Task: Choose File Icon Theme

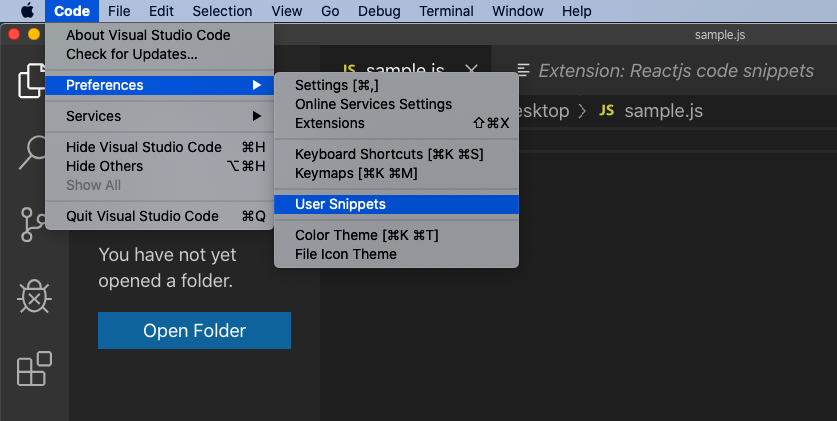Action: pos(396,255)
